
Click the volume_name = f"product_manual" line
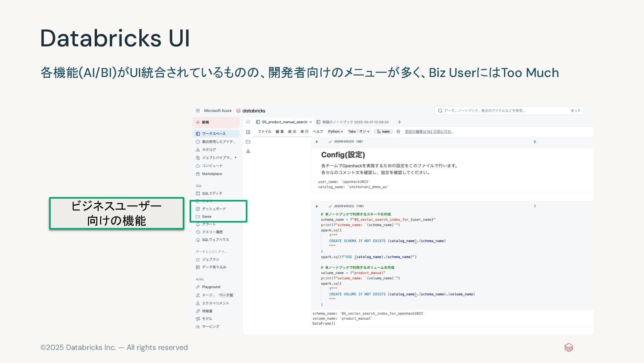tap(353, 273)
